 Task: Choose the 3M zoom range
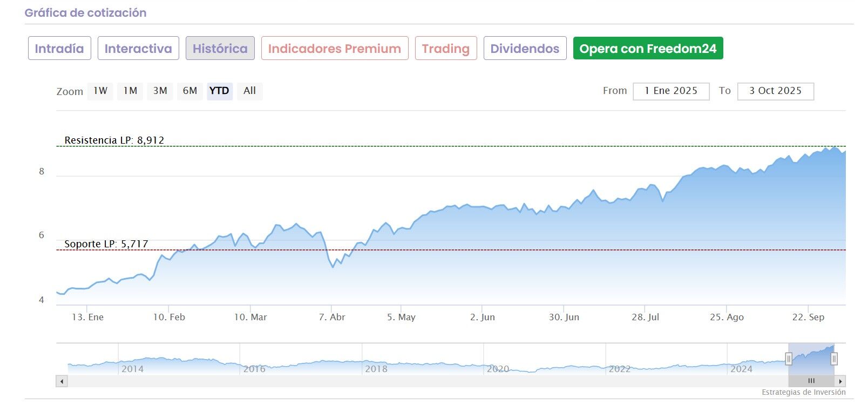click(x=160, y=91)
